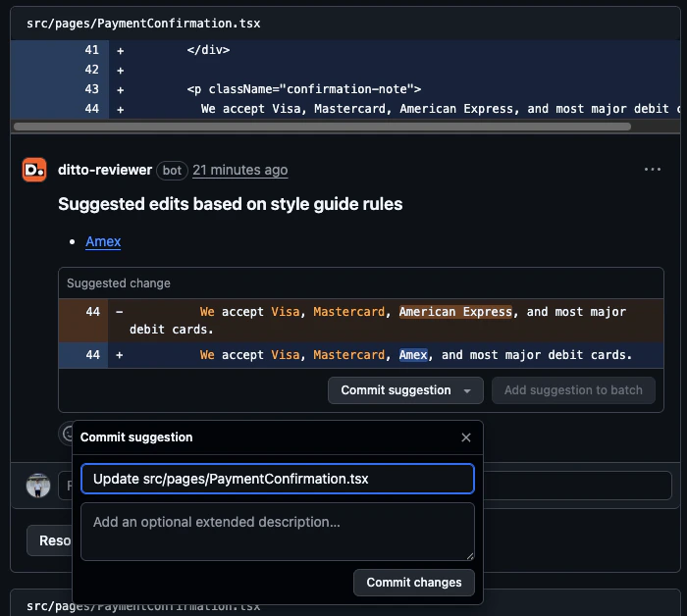Click the ditto-reviewer avatar icon

[34, 170]
